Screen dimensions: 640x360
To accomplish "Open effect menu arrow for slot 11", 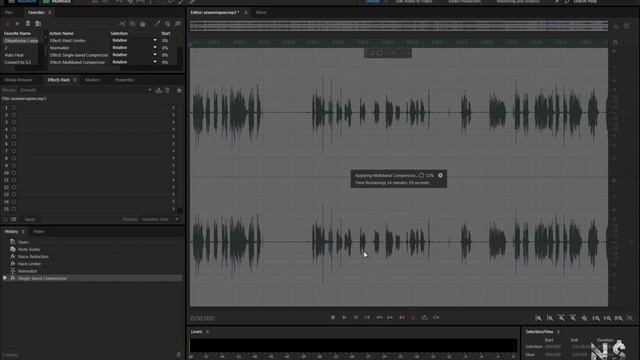I will pos(173,180).
